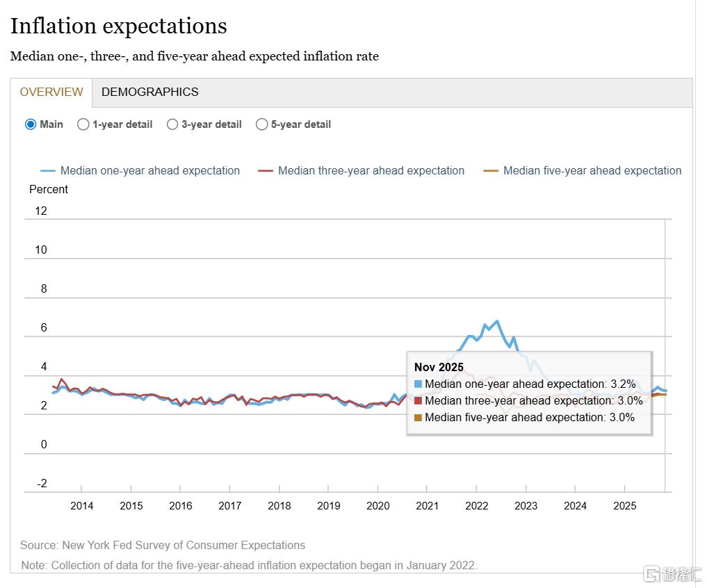Click the red square in the tooltip
This screenshot has width=707, height=588.
[x=418, y=401]
